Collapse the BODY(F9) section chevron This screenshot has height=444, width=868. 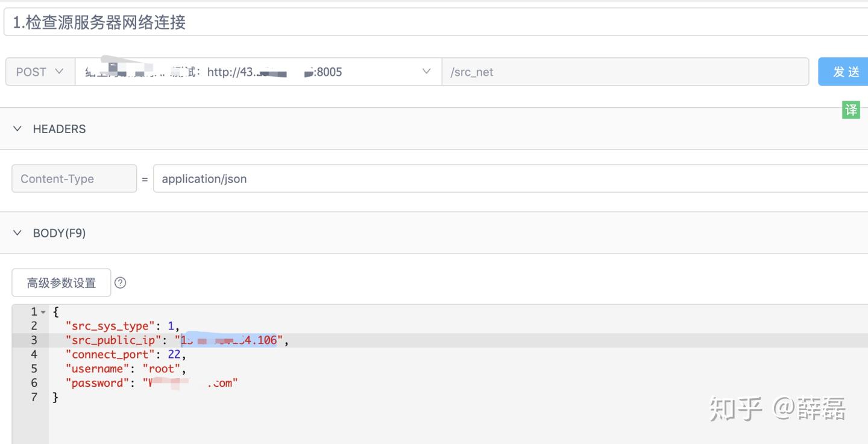click(x=17, y=233)
